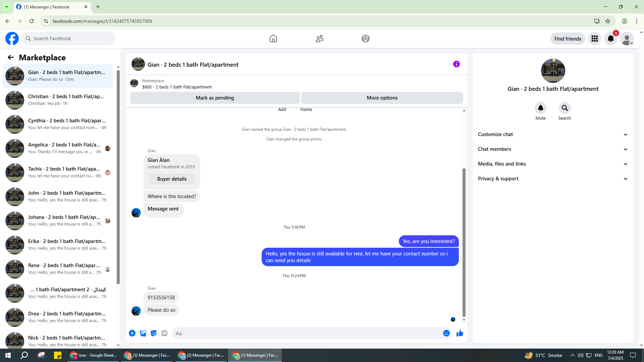Send a thumbs-up like
Image resolution: width=644 pixels, height=362 pixels.
[x=460, y=333]
